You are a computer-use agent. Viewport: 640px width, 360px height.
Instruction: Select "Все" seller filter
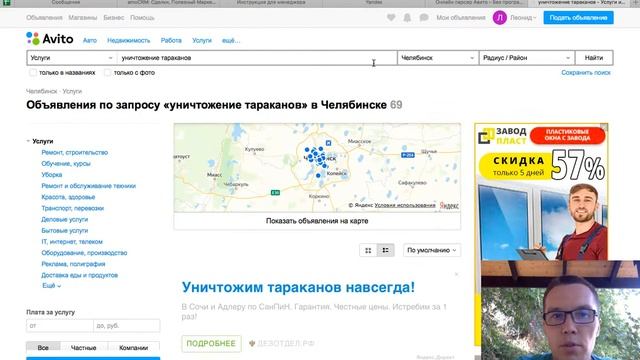point(43,348)
